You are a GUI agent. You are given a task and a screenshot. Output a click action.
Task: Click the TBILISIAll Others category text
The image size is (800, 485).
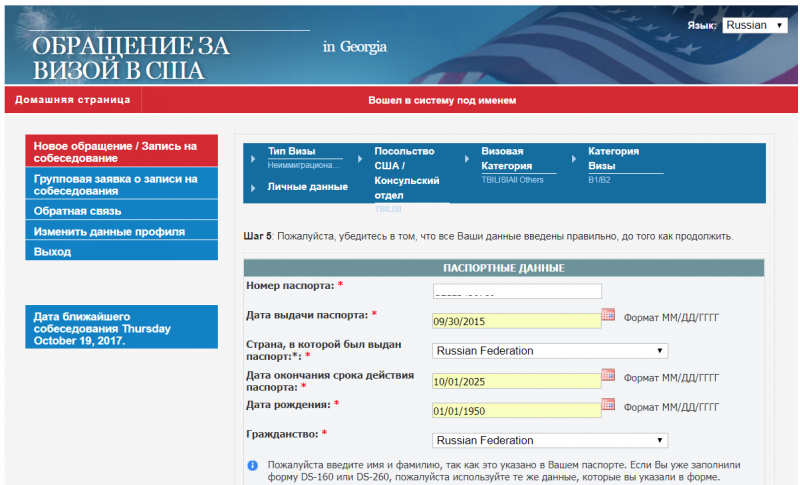pyautogui.click(x=512, y=180)
